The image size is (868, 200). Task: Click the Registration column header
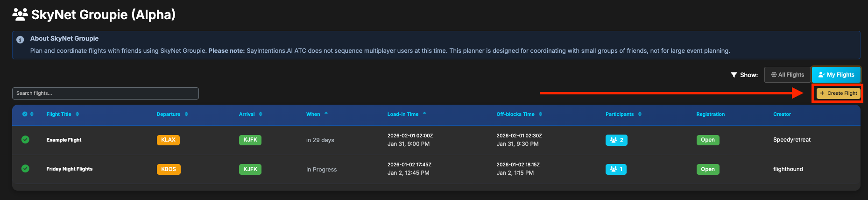click(710, 114)
